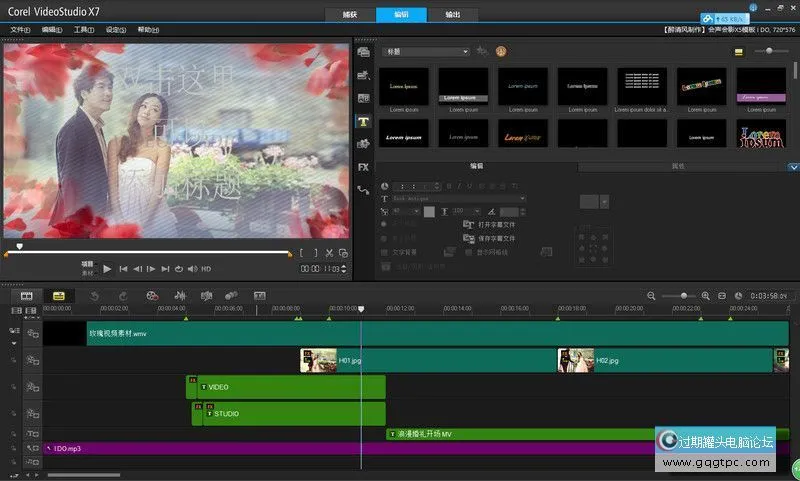The height and width of the screenshot is (481, 800).
Task: Mute the preview volume speaker icon
Action: coord(193,269)
